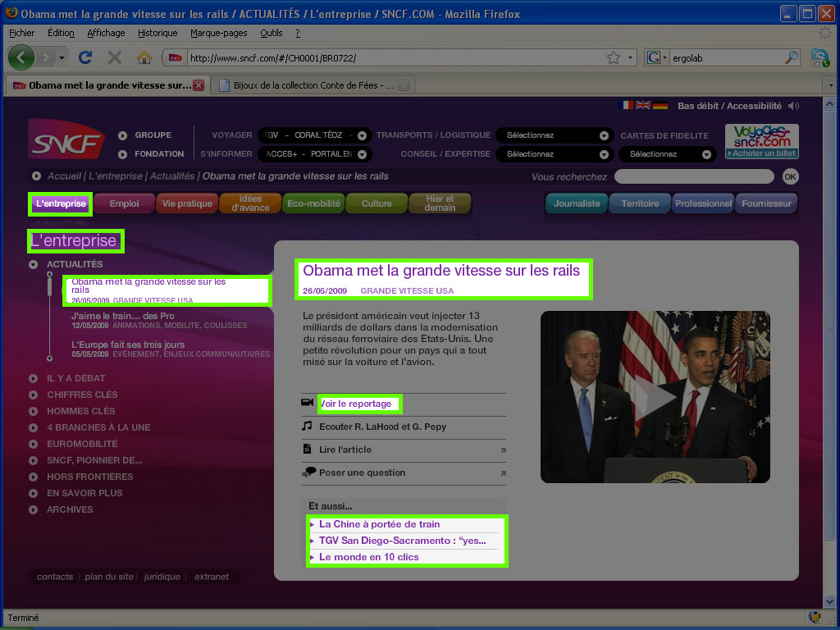The width and height of the screenshot is (840, 630).
Task: Click the Skype icon in toolbar
Action: pyautogui.click(x=819, y=58)
